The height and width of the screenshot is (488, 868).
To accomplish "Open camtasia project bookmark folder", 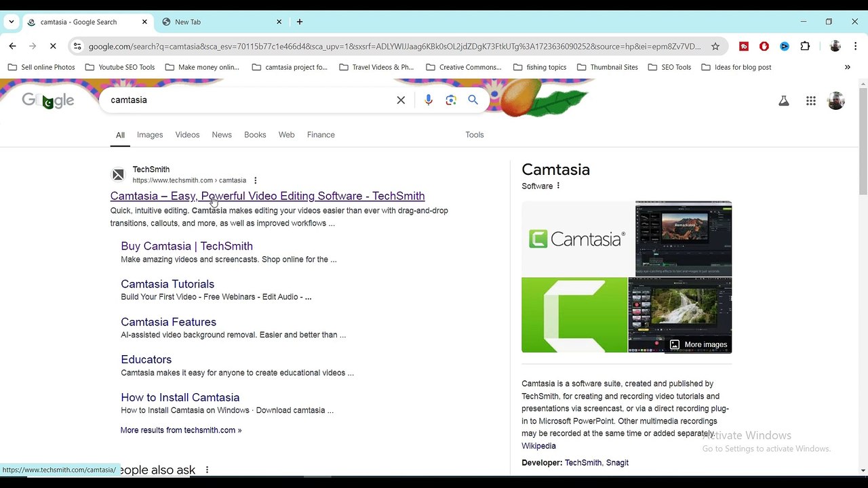I will [290, 67].
